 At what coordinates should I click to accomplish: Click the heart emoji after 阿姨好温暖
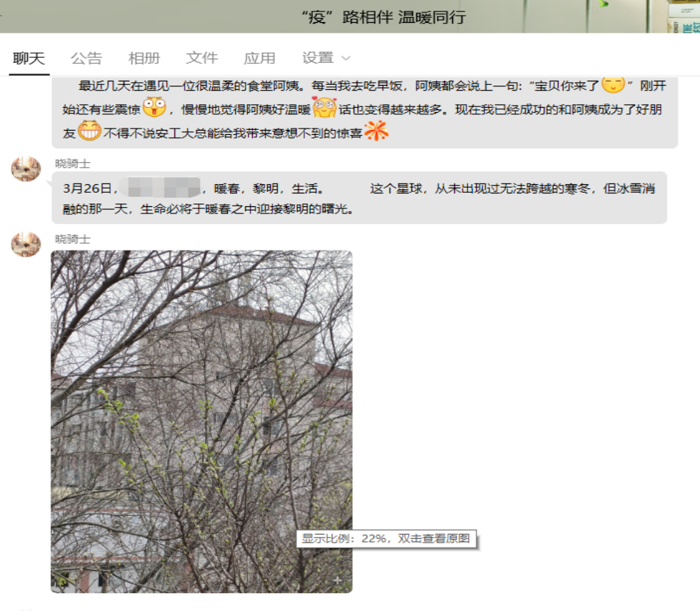pyautogui.click(x=324, y=108)
